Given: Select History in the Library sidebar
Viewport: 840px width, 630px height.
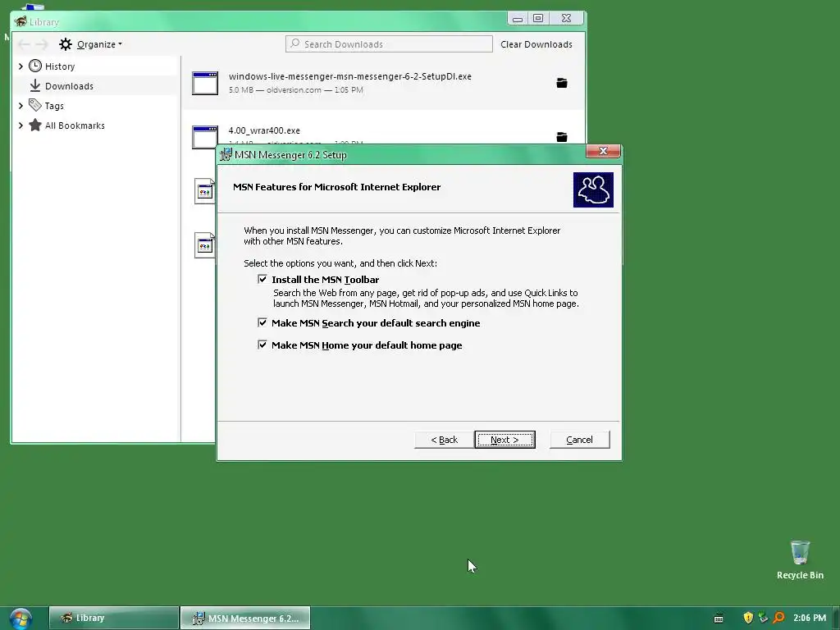Looking at the screenshot, I should 59,66.
